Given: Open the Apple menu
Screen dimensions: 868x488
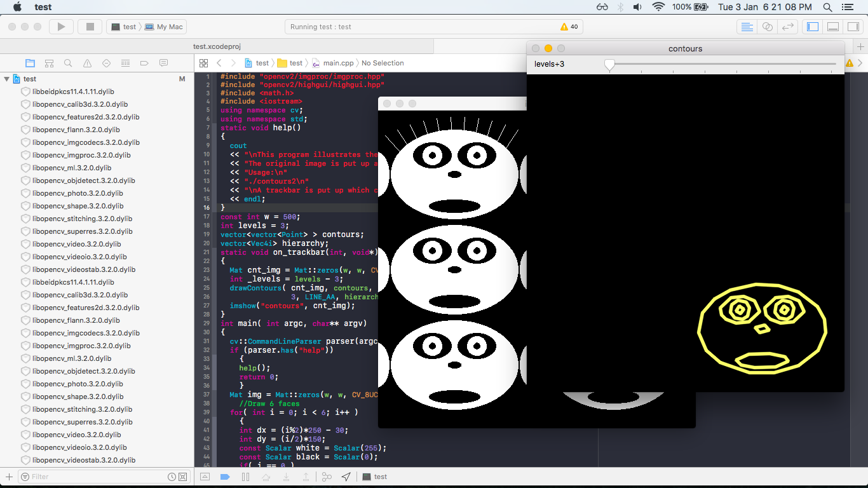Looking at the screenshot, I should click(17, 7).
